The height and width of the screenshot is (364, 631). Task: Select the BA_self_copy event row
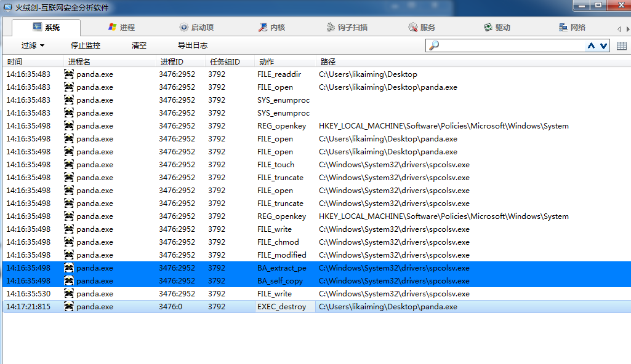(281, 281)
